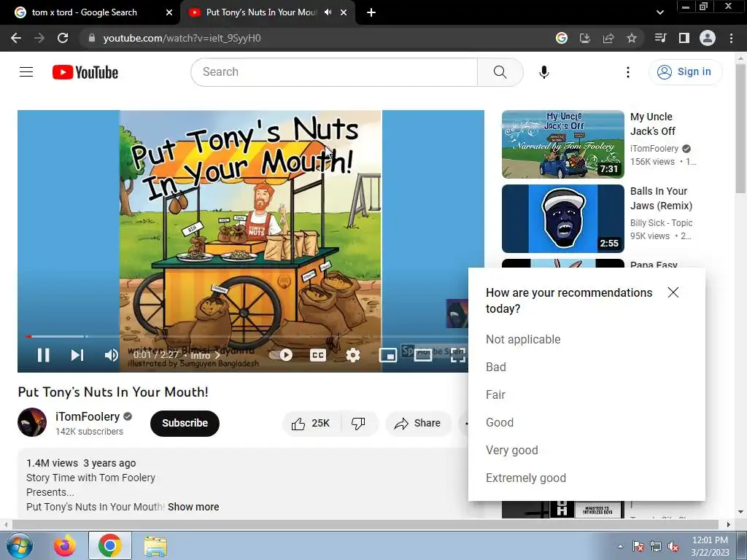Bookmark this page with star
Viewport: 747px width, 560px height.
tap(632, 38)
